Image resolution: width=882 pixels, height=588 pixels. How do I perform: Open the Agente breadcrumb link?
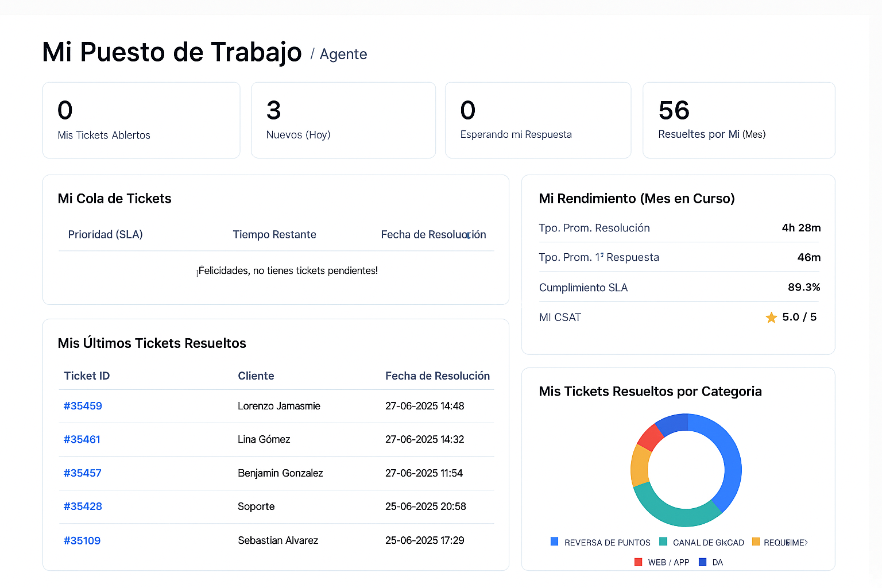pyautogui.click(x=343, y=54)
